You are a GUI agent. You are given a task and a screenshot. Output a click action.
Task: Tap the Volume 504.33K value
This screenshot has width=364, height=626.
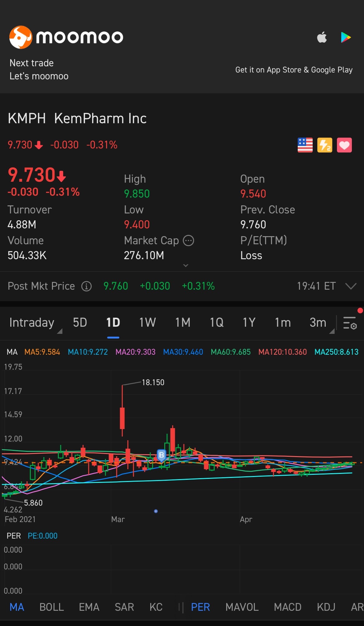point(27,255)
